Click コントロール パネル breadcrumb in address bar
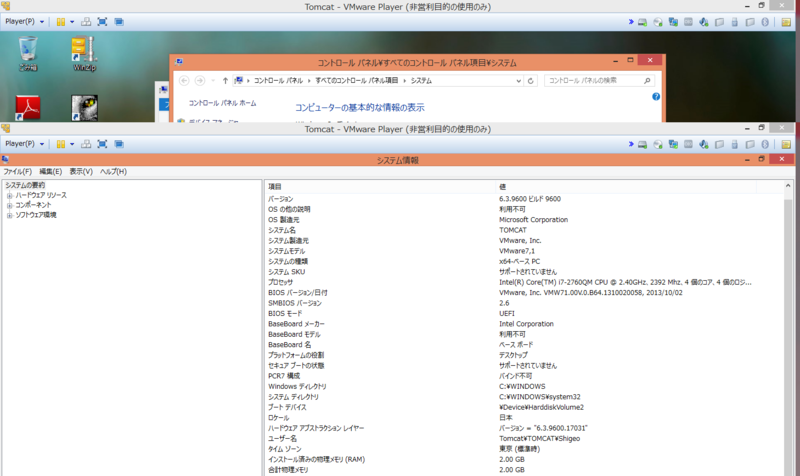The height and width of the screenshot is (476, 800). point(278,81)
